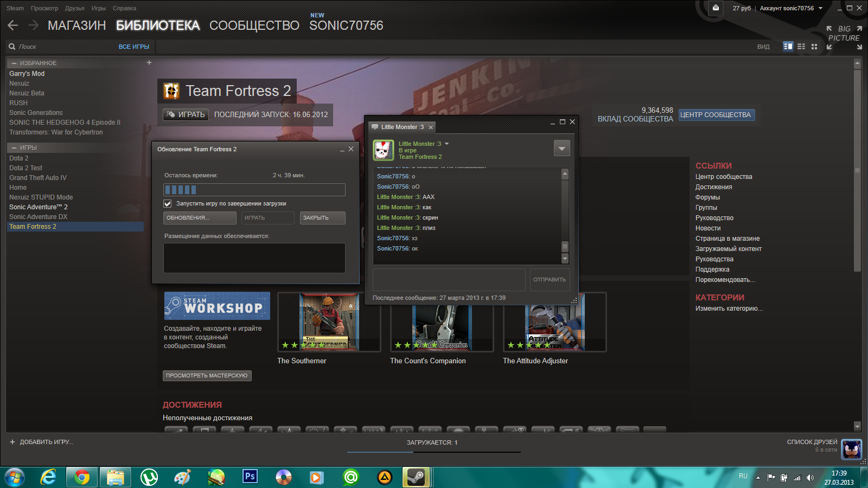Image resolution: width=868 pixels, height=488 pixels.
Task: Click the network signal tray icon
Action: click(797, 478)
